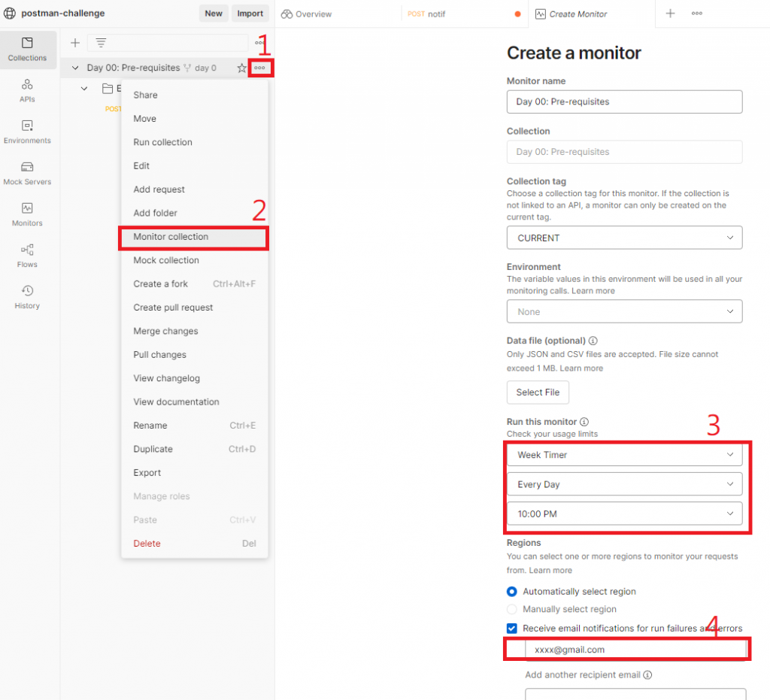Open Learn more link under Environment
The height and width of the screenshot is (700, 770).
[593, 291]
